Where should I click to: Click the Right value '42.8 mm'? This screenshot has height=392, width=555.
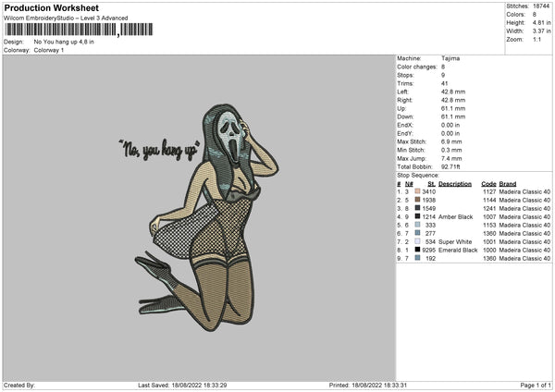pos(453,100)
